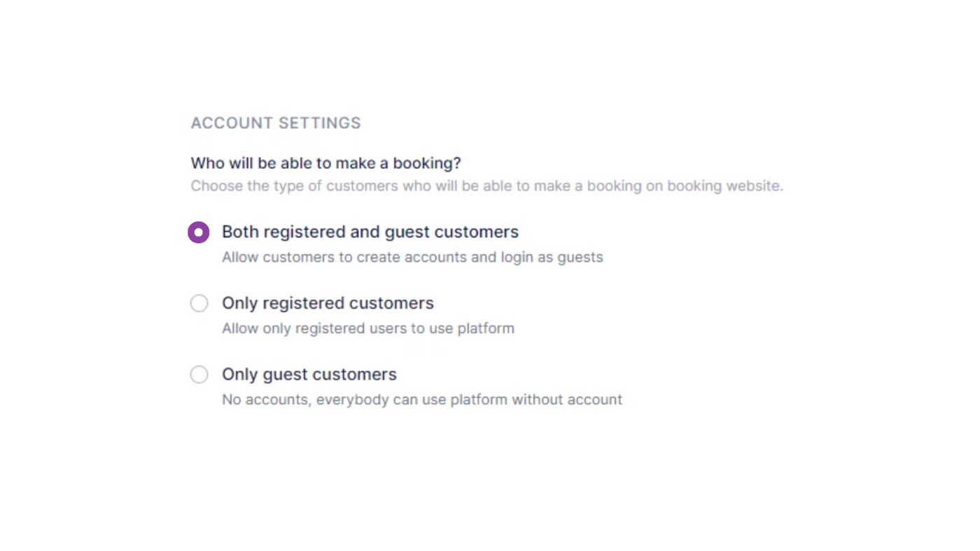Enable booking for registered users only

click(199, 303)
